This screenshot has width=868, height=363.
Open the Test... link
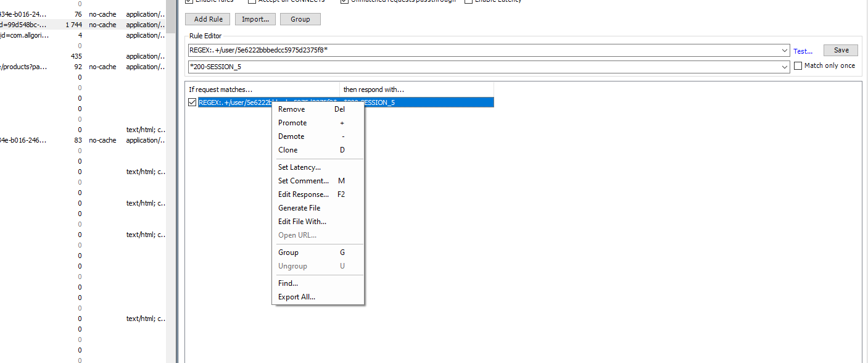[803, 51]
